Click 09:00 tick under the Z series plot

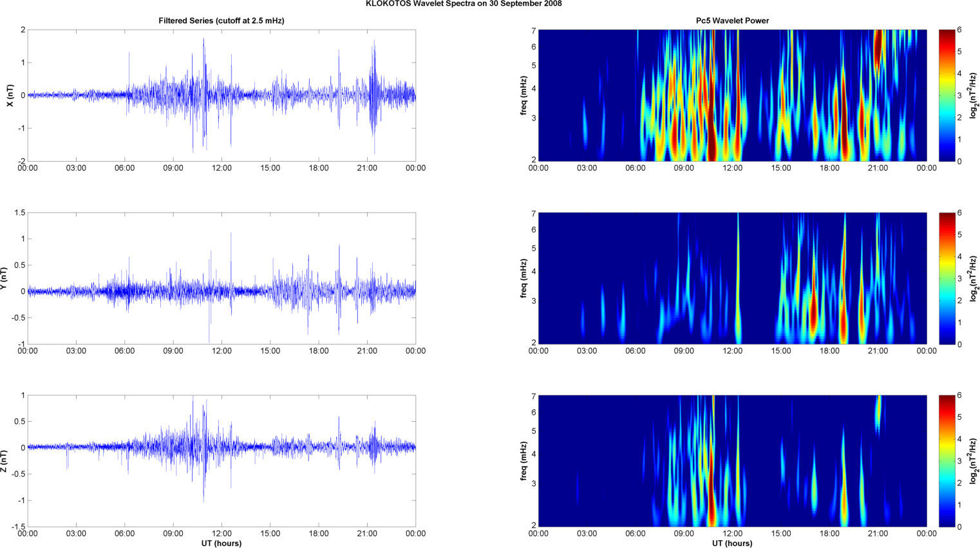pyautogui.click(x=173, y=533)
